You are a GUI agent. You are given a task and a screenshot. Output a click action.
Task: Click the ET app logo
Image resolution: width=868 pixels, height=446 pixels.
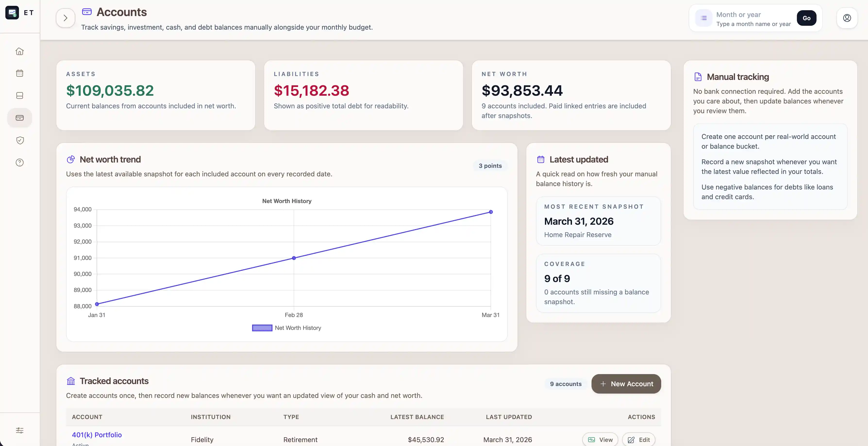point(12,12)
